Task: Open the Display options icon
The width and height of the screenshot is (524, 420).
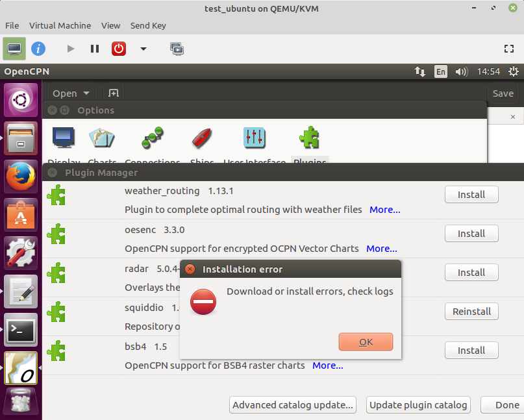Action: pyautogui.click(x=63, y=138)
